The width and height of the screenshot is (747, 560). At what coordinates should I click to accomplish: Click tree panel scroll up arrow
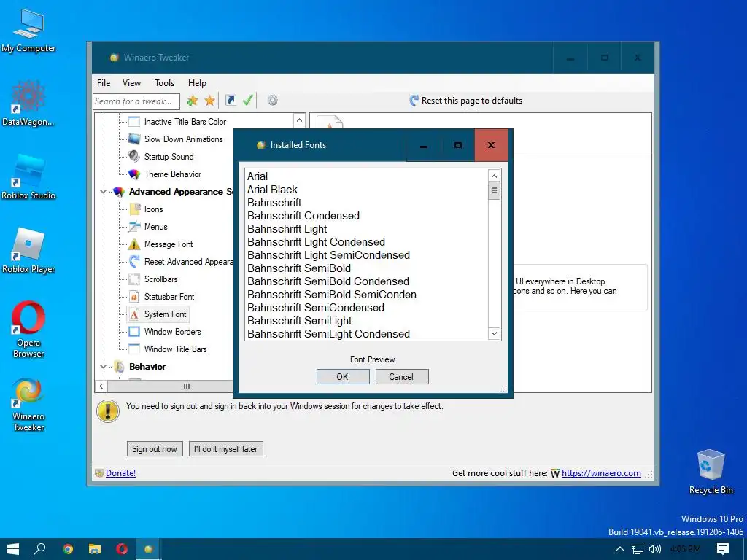click(298, 120)
